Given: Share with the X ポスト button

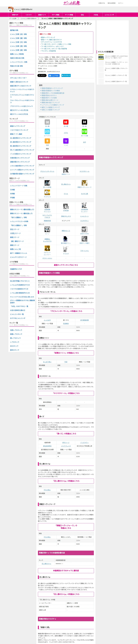Looking at the screenshot, I should (42, 75).
